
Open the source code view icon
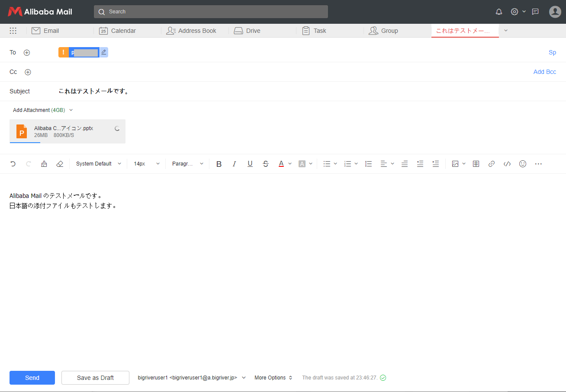point(507,164)
